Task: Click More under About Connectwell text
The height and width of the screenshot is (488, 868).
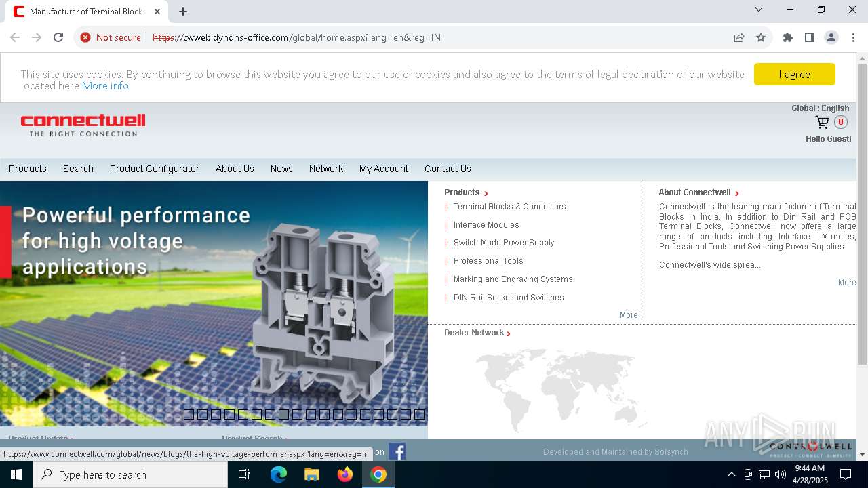Action: (x=847, y=283)
